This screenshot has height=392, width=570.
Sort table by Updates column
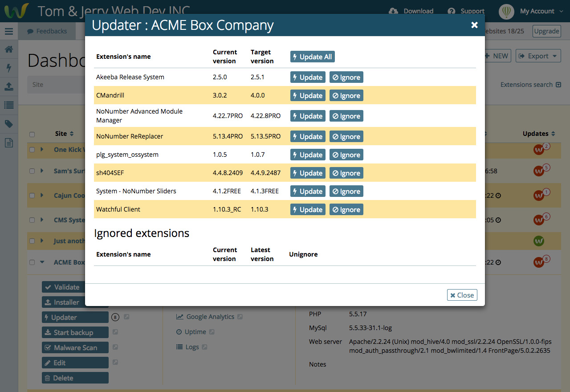(539, 134)
